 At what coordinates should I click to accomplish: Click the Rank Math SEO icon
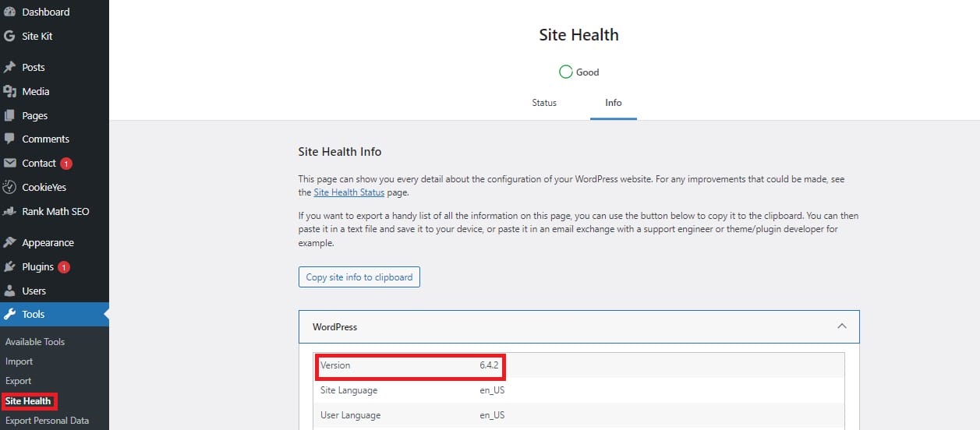[x=9, y=211]
